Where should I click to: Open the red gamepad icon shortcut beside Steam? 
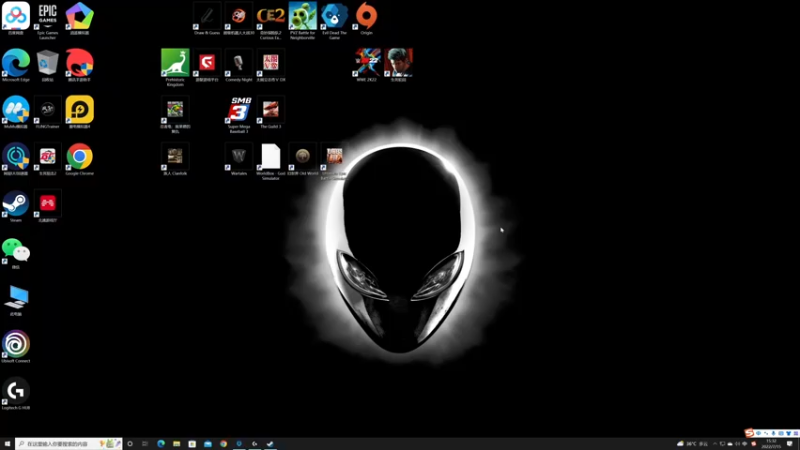click(47, 206)
